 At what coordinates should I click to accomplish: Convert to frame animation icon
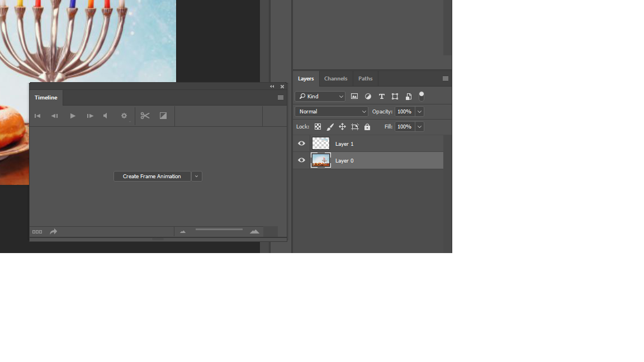[x=37, y=232]
